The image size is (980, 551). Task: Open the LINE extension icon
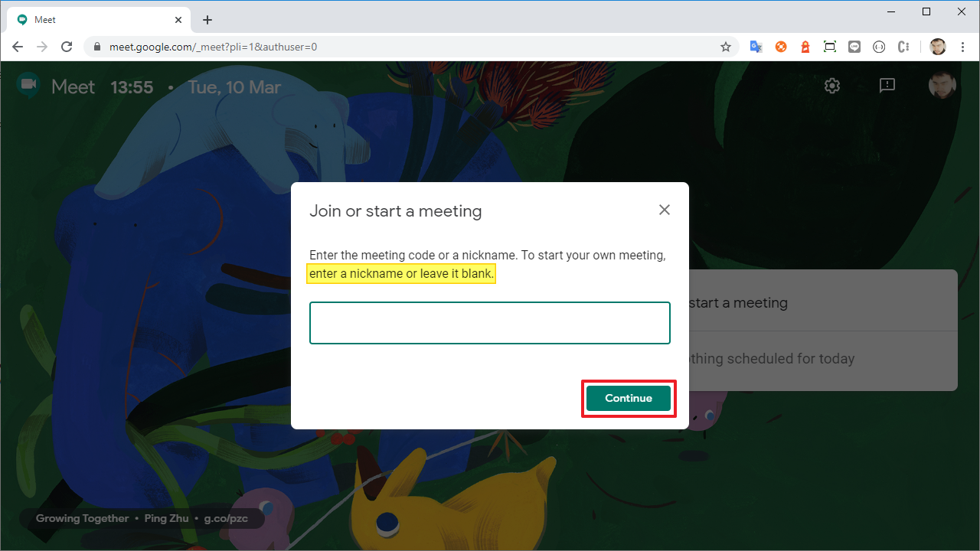[854, 47]
